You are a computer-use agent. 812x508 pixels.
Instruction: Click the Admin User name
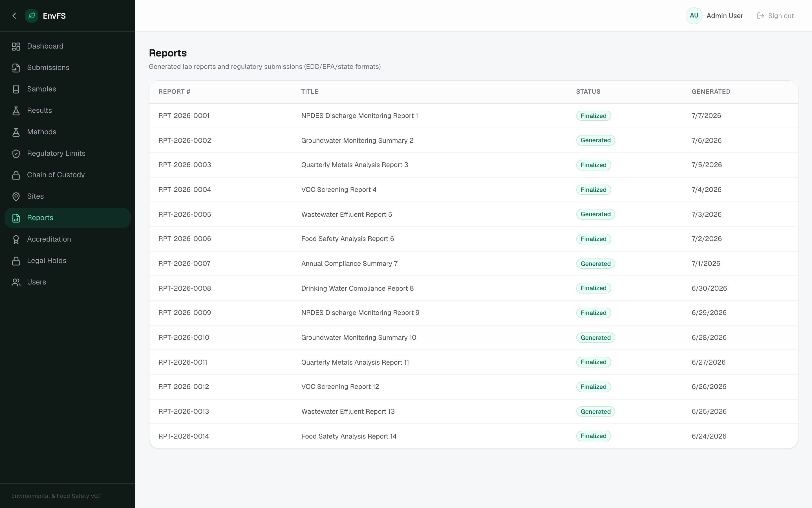click(x=724, y=16)
